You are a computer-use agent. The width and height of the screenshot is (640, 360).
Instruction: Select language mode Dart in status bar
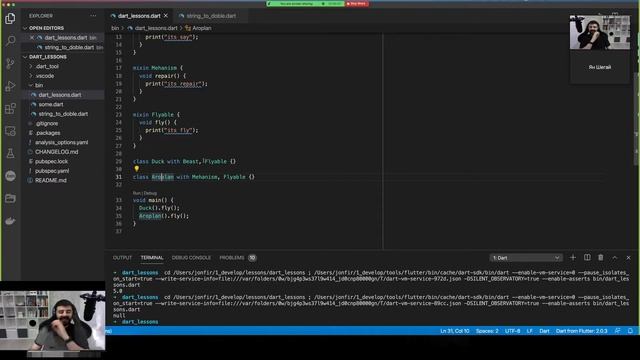tap(544, 331)
